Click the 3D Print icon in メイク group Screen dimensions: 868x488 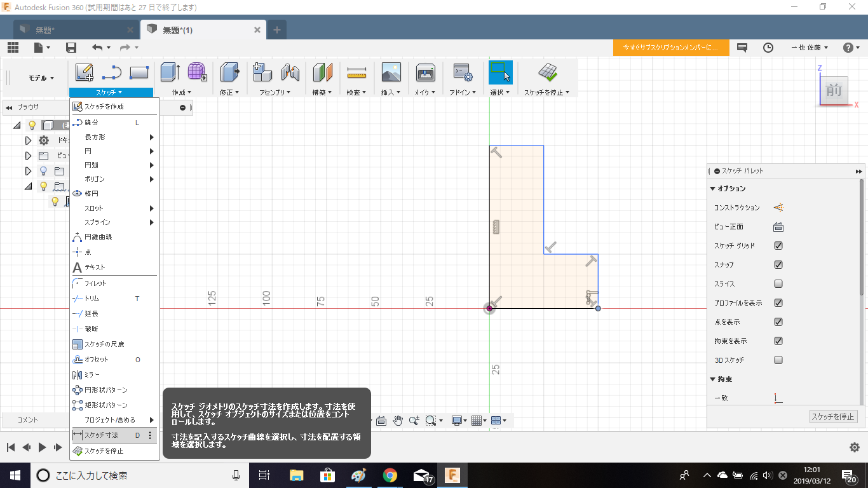(x=426, y=72)
